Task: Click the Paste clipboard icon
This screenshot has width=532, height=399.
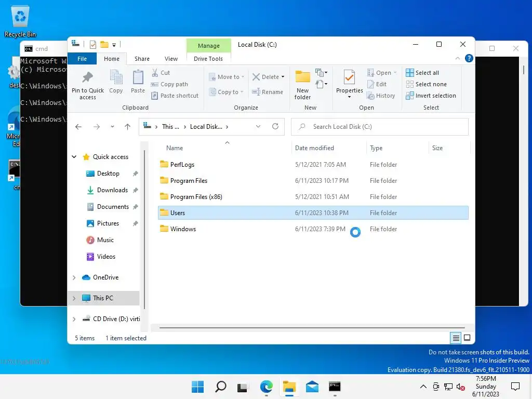Action: 138,77
